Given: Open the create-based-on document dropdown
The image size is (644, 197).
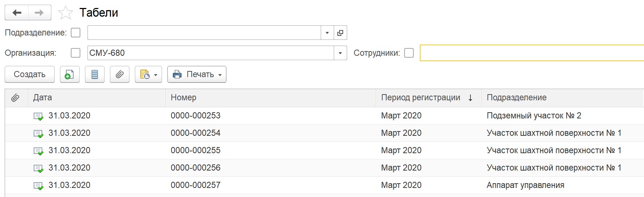Looking at the screenshot, I should pos(148,74).
